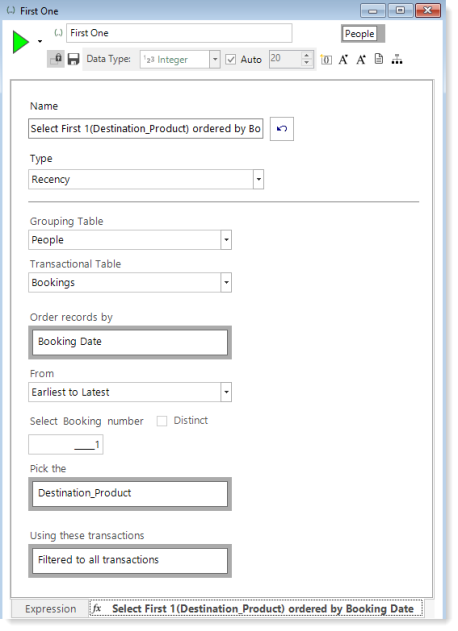Reset the name with the undo arrow button

click(282, 129)
